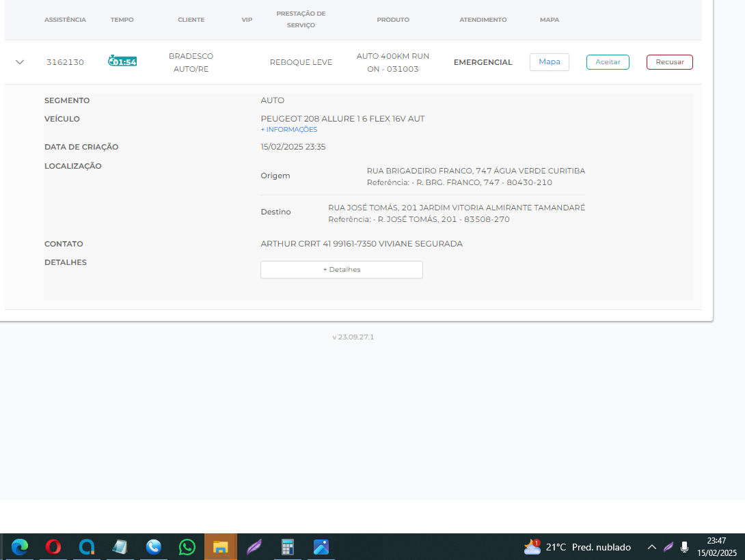The width and height of the screenshot is (745, 560).
Task: Click the ASSISTÊNCIA column header
Action: 65,20
